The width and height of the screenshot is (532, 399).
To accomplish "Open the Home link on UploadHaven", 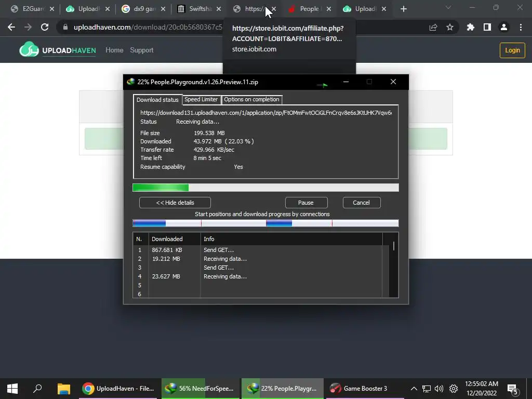I will point(114,50).
